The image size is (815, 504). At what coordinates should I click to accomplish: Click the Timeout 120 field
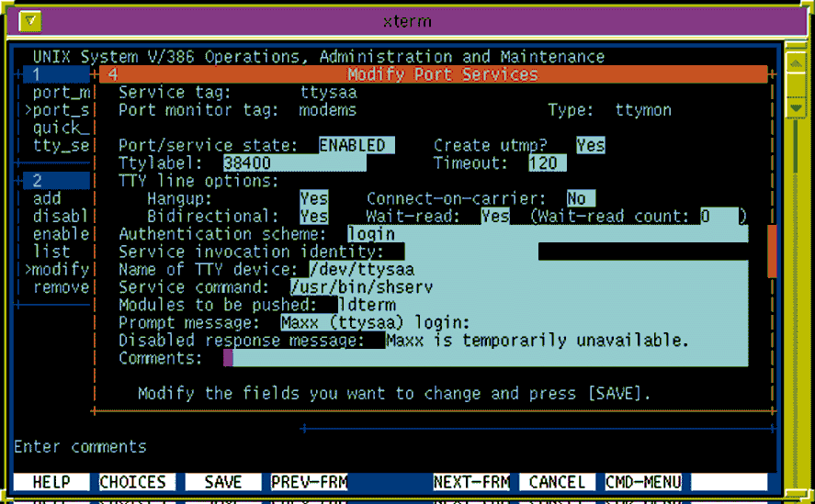pyautogui.click(x=548, y=163)
